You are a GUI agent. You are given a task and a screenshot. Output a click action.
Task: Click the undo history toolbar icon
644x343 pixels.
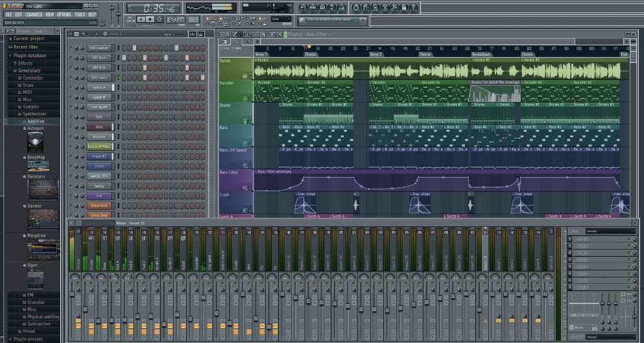355,7
